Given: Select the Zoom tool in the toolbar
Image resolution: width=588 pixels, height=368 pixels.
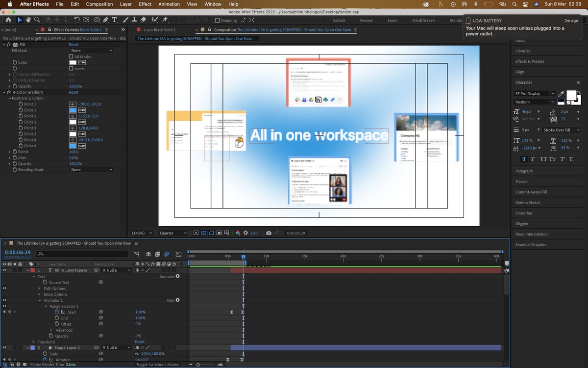Looking at the screenshot, I should click(x=37, y=20).
